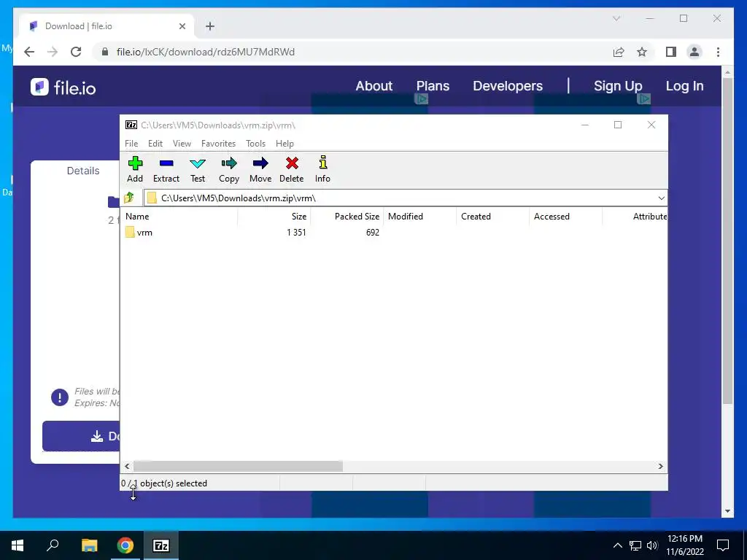Screen dimensions: 747x560
Task: Select the Download | file.io tab
Action: point(107,26)
